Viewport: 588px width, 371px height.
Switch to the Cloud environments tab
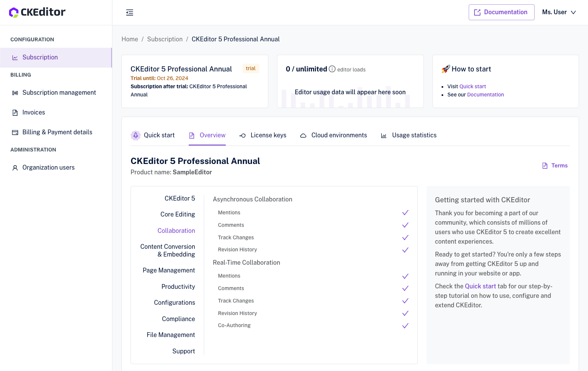(333, 135)
